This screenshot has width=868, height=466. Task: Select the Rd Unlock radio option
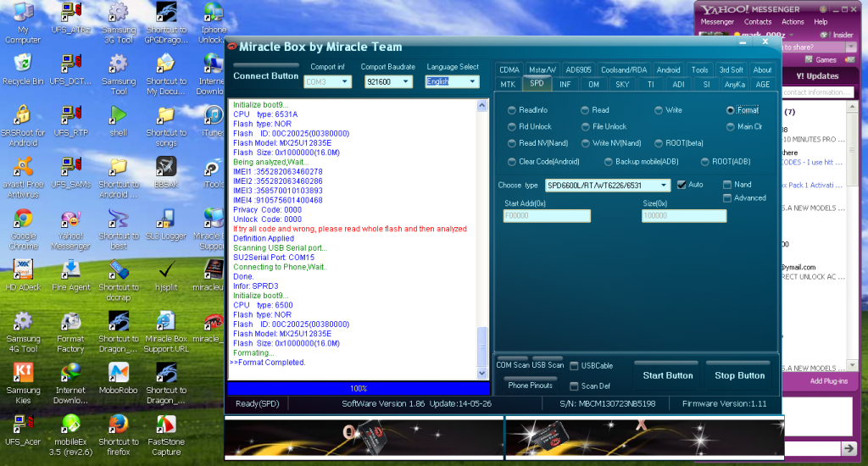pyautogui.click(x=530, y=127)
